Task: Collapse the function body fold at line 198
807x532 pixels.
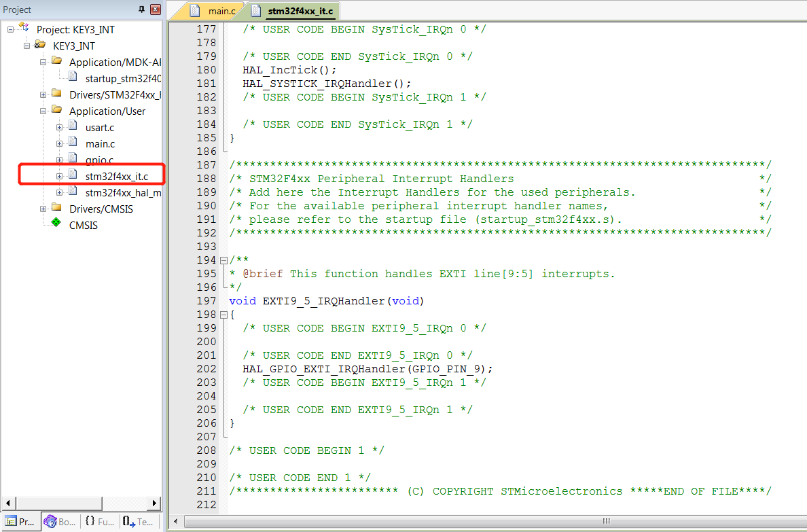Action: click(x=223, y=315)
